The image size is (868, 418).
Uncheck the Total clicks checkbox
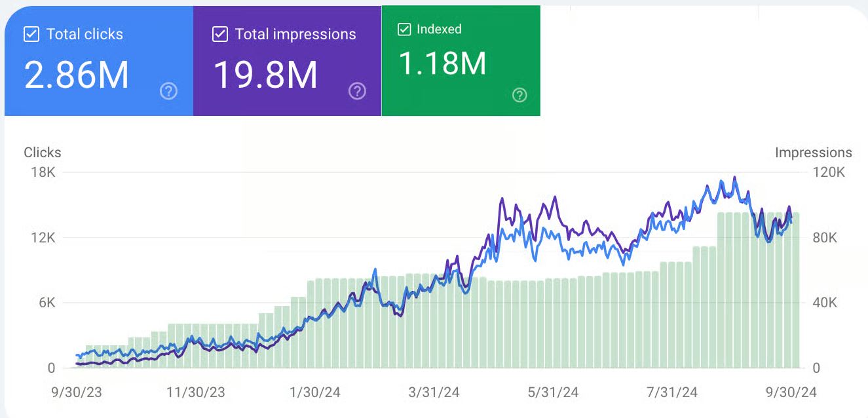tap(30, 34)
